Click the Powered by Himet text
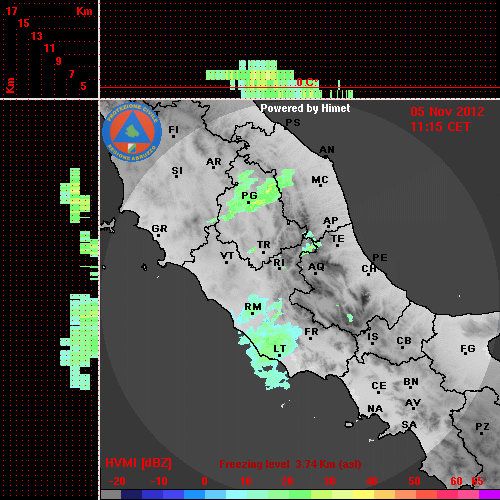The height and width of the screenshot is (500, 500). pos(305,108)
